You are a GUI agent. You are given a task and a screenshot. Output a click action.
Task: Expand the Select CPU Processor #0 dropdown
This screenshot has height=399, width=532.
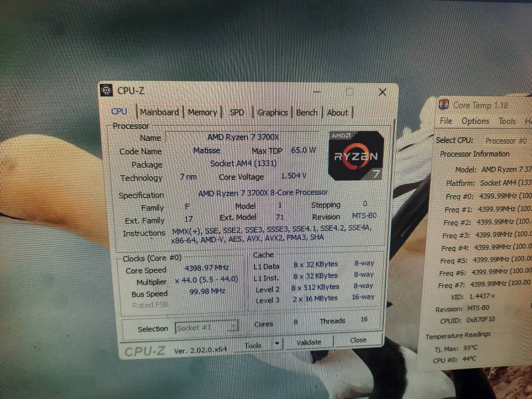point(506,141)
